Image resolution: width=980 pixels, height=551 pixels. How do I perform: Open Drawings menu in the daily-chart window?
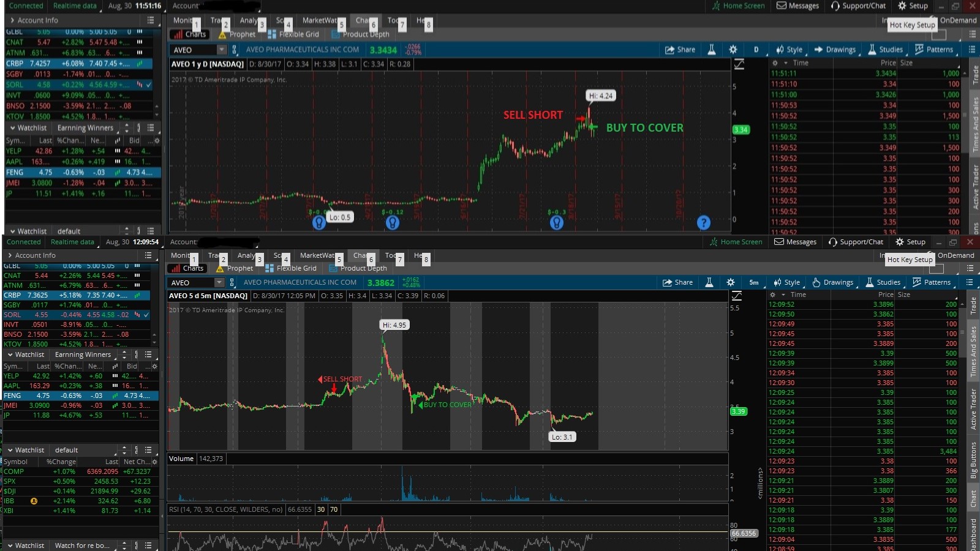click(835, 50)
